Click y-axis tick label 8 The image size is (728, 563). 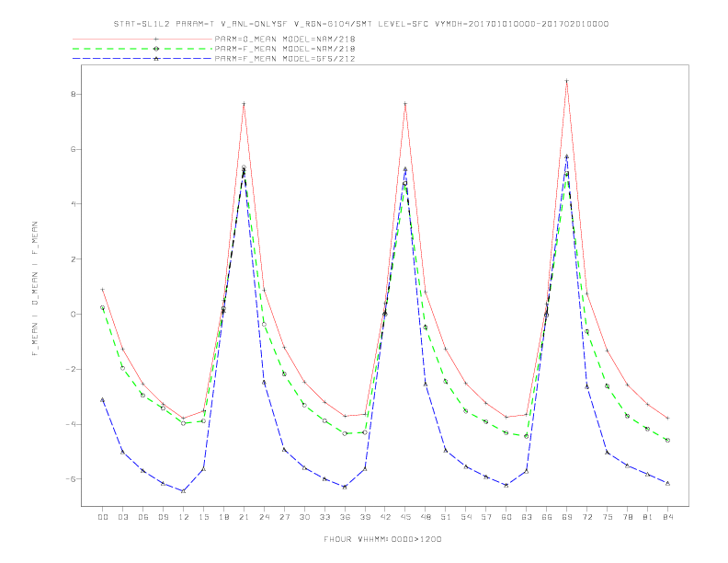pos(74,95)
